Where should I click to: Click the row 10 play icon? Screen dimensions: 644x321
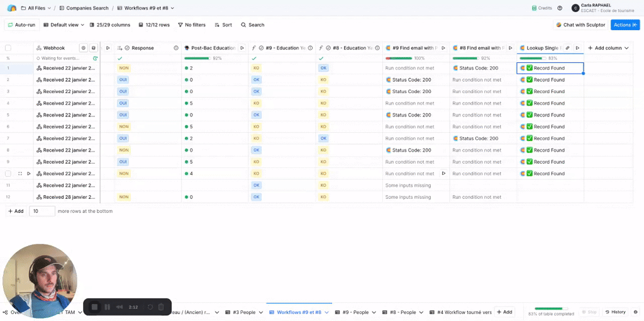click(x=28, y=174)
